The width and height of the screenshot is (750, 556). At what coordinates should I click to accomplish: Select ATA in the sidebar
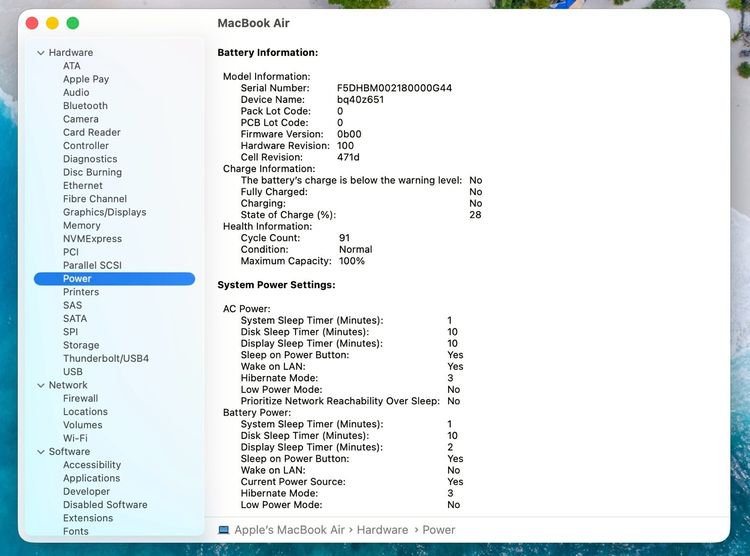[x=72, y=66]
